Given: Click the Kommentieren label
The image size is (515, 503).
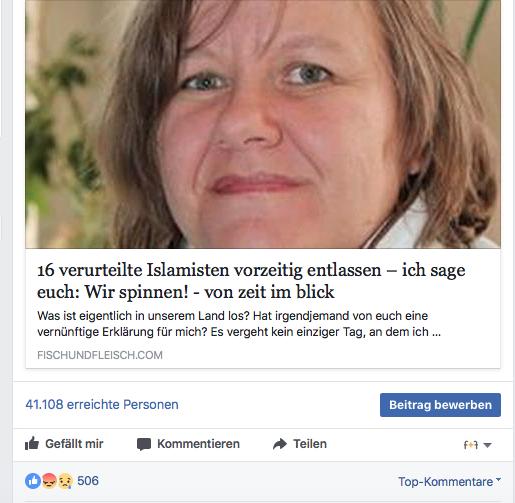Looking at the screenshot, I should point(198,444).
